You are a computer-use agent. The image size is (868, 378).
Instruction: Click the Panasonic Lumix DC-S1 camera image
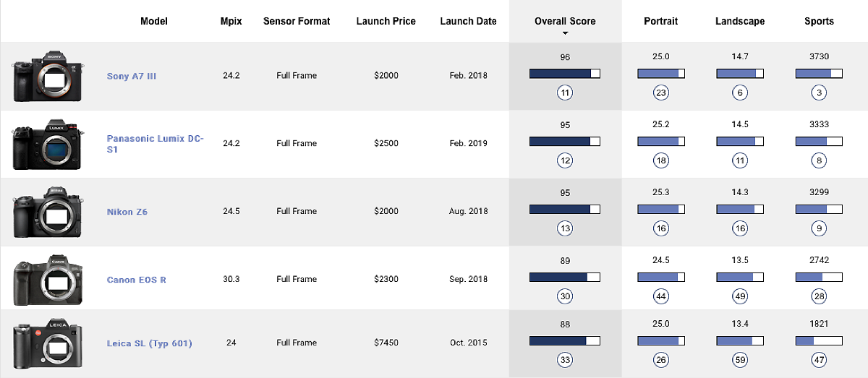[47, 144]
